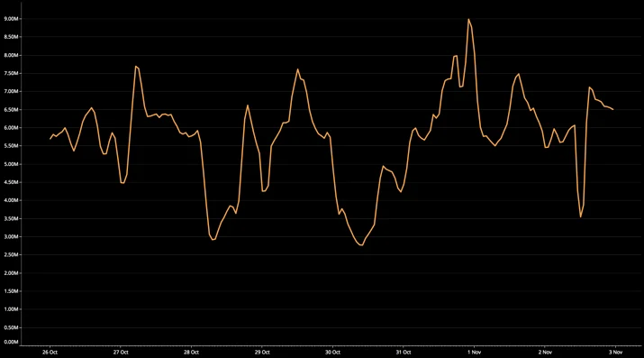Click the 4.00M y-axis label
644x358 pixels.
pyautogui.click(x=11, y=200)
